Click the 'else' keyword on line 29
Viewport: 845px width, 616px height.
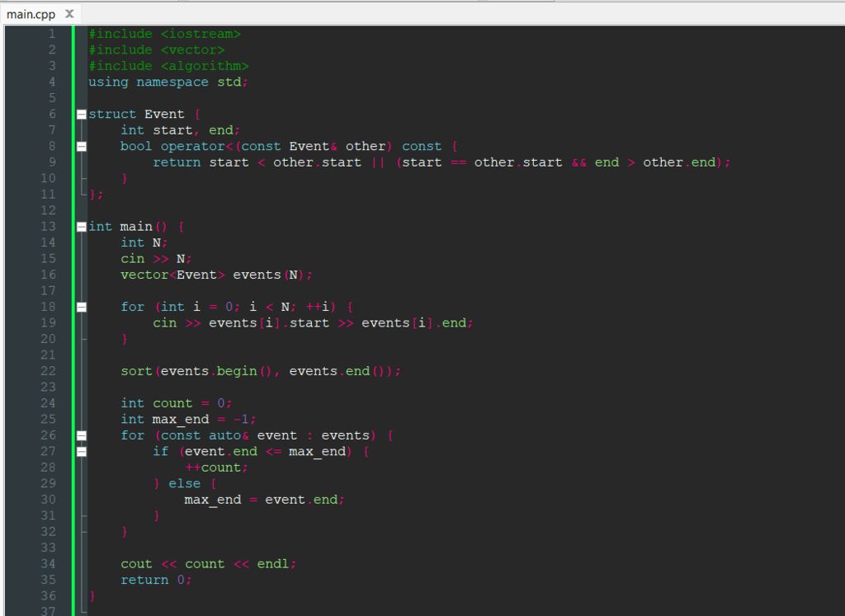[184, 483]
